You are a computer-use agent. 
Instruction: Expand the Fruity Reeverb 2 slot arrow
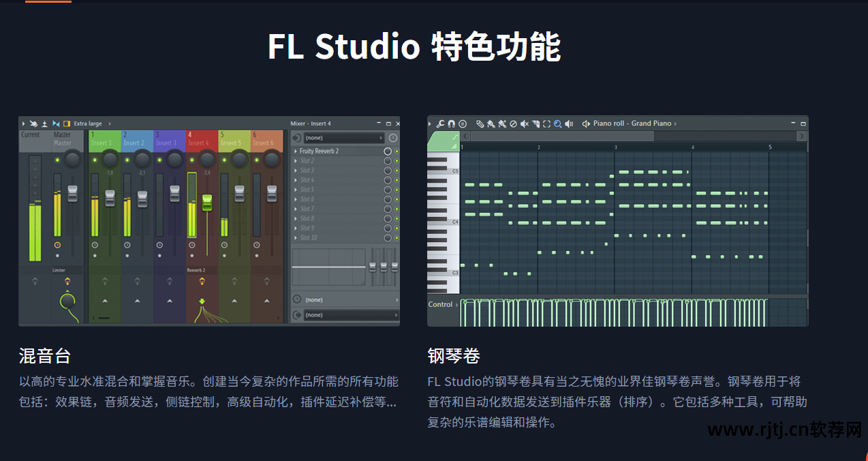pos(296,151)
